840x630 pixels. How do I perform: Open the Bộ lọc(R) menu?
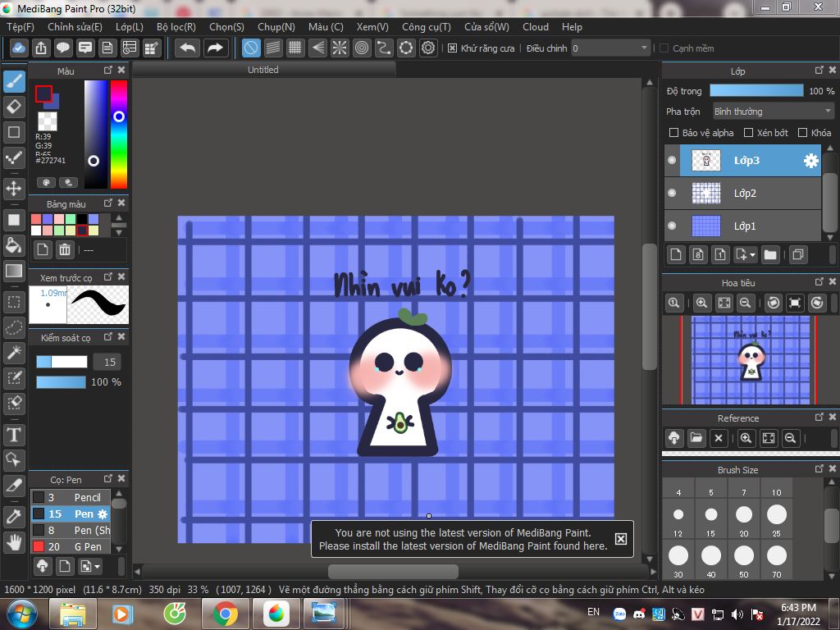point(176,27)
